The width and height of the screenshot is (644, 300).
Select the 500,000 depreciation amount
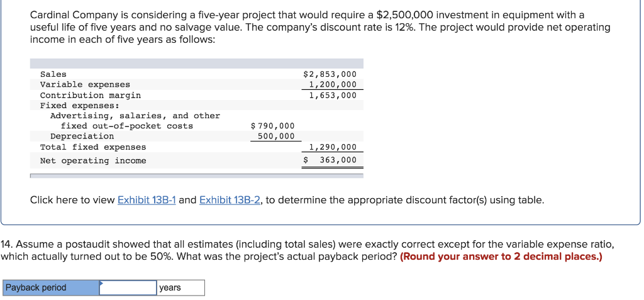coord(275,136)
